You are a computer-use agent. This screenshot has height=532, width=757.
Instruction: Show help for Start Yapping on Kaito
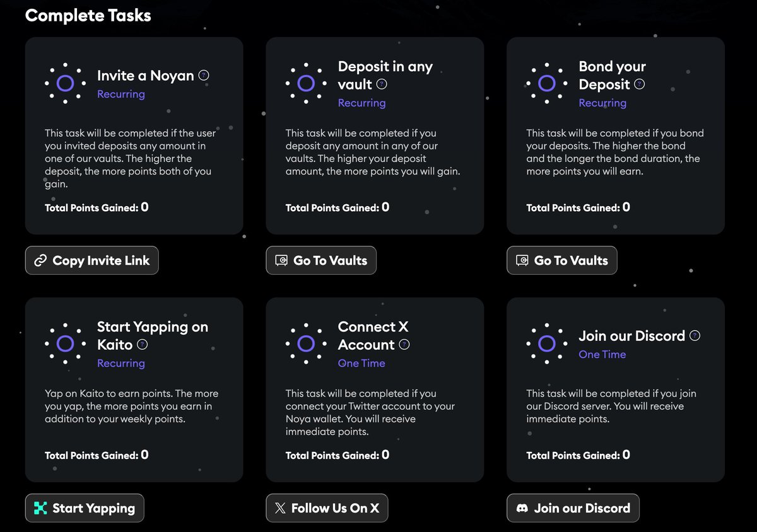(143, 344)
